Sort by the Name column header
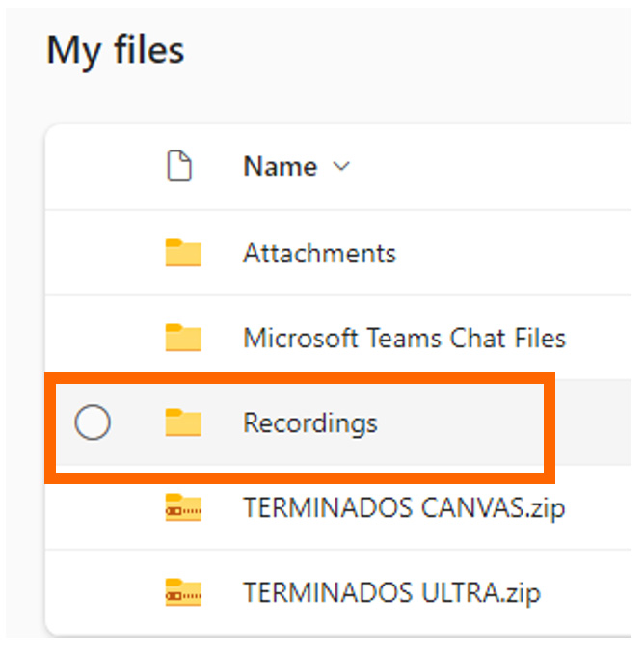644x654 pixels. click(x=280, y=167)
